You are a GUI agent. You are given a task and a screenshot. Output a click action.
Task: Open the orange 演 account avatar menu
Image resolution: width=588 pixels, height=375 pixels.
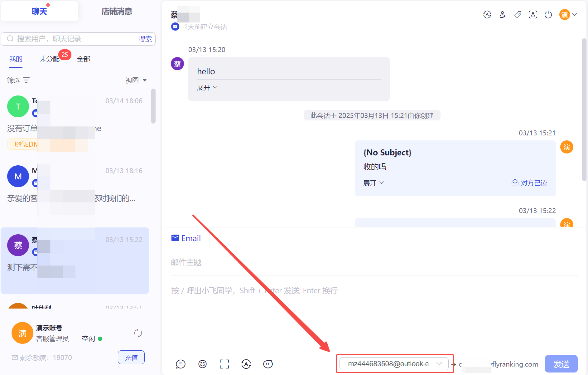coord(568,15)
